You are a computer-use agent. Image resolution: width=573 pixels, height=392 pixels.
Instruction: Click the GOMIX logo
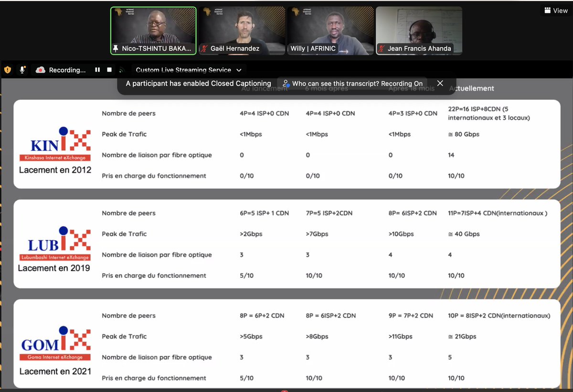pyautogui.click(x=55, y=344)
